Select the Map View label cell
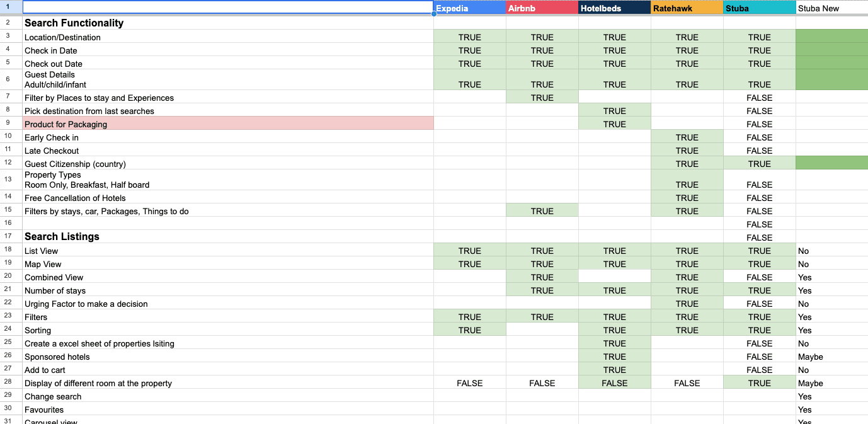 [228, 263]
